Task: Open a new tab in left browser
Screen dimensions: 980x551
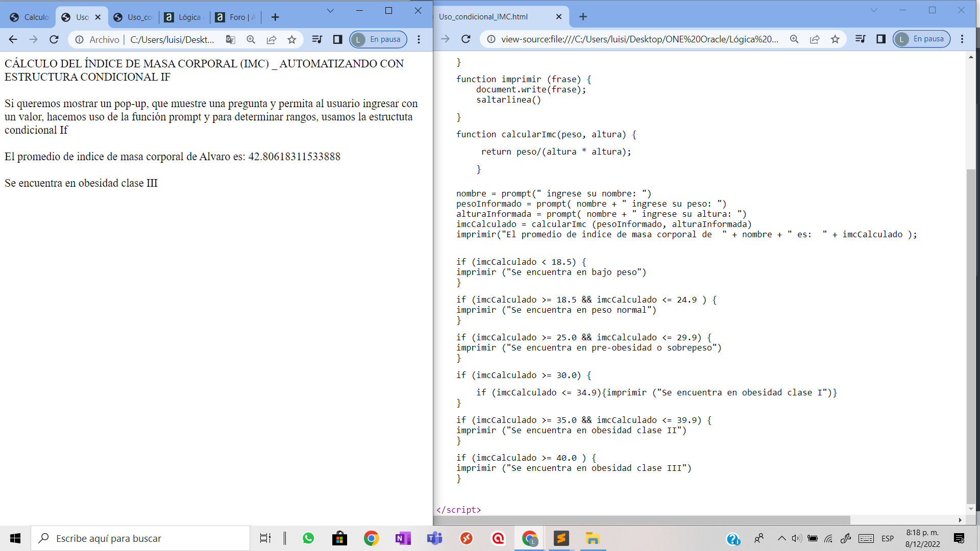Action: point(275,17)
